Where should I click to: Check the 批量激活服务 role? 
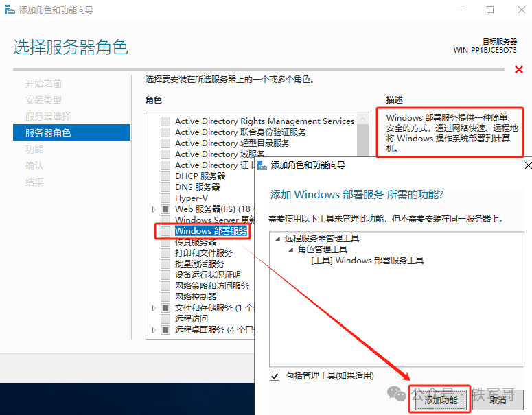[x=165, y=264]
